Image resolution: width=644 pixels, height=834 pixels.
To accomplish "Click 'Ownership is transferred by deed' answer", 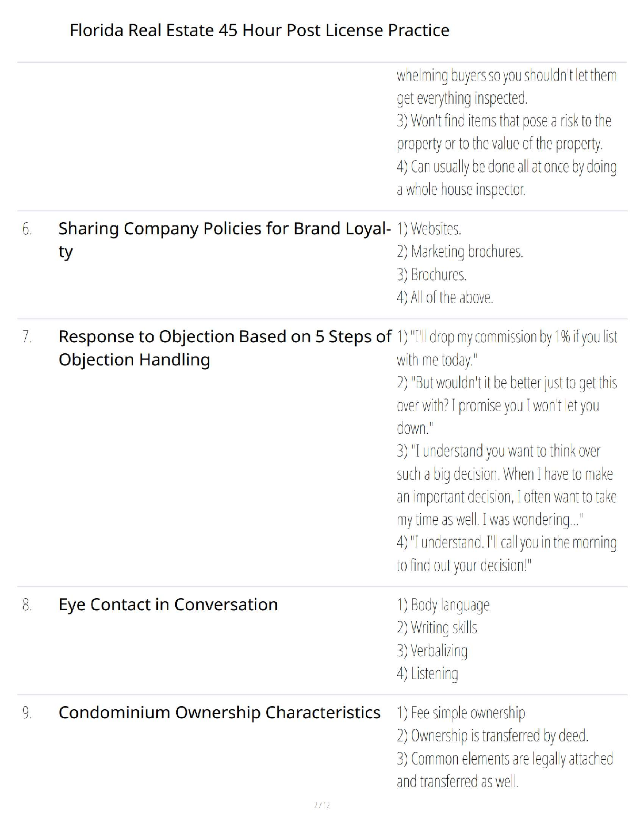I will click(492, 736).
